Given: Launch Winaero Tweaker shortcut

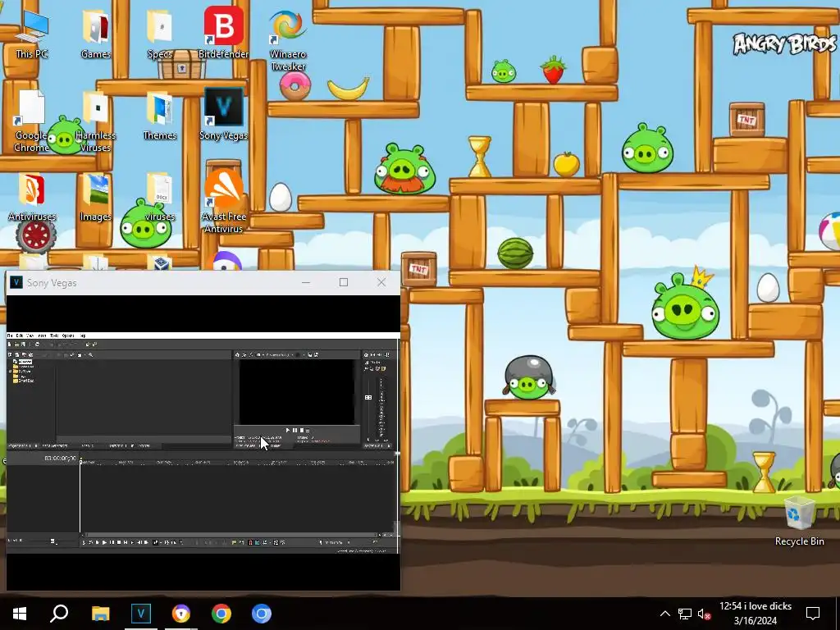Looking at the screenshot, I should click(288, 39).
